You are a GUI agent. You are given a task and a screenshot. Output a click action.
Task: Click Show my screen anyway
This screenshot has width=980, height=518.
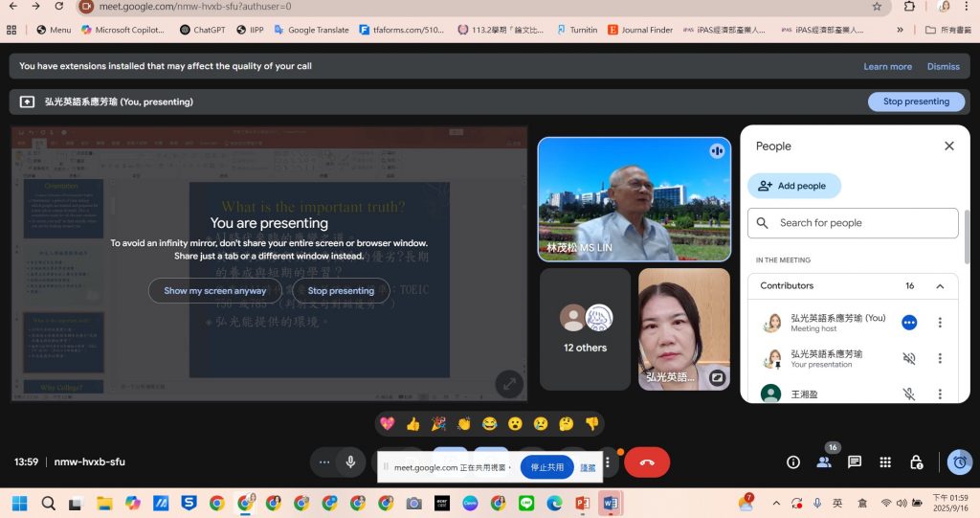215,290
